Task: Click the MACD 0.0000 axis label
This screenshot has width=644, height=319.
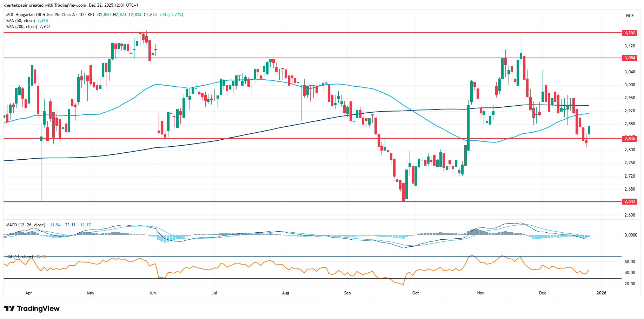Action: click(631, 235)
